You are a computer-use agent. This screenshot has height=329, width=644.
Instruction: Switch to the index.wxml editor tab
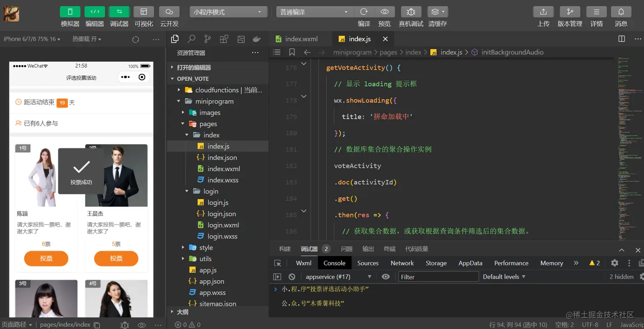301,39
